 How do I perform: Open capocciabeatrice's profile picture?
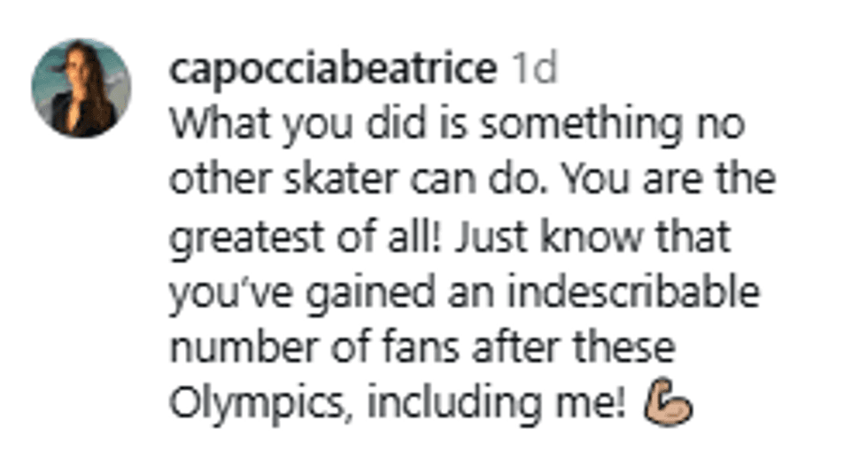point(81,88)
